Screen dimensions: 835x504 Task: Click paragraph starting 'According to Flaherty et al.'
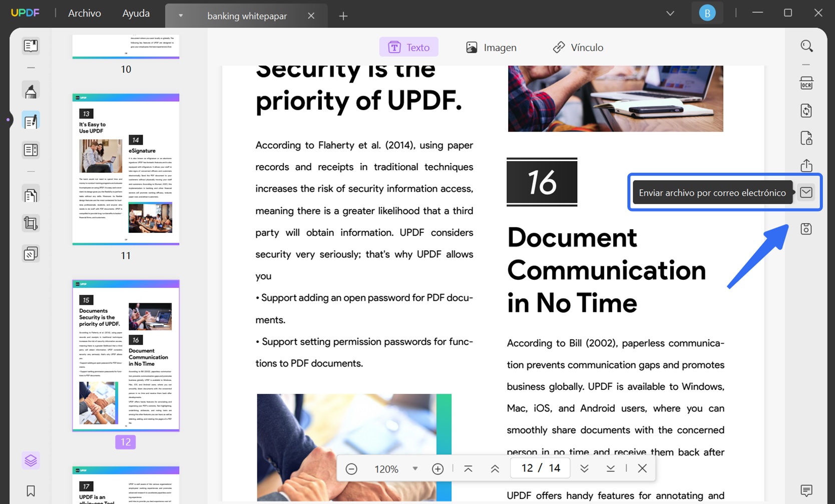364,210
